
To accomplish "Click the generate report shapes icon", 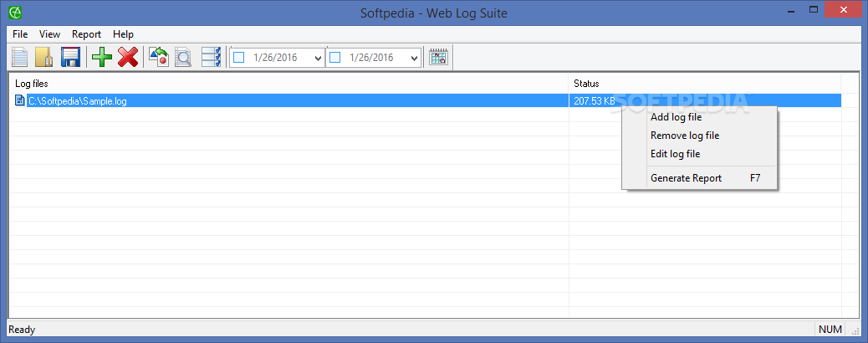I will tap(159, 57).
